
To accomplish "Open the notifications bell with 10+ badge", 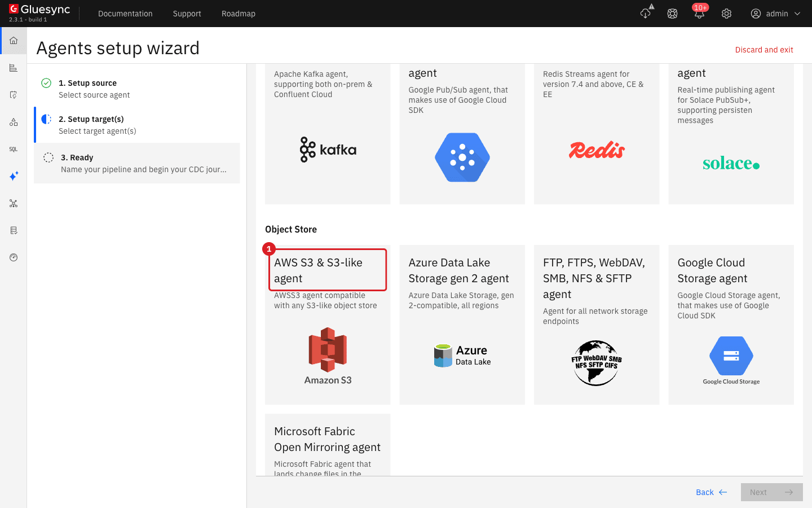I will pos(699,12).
